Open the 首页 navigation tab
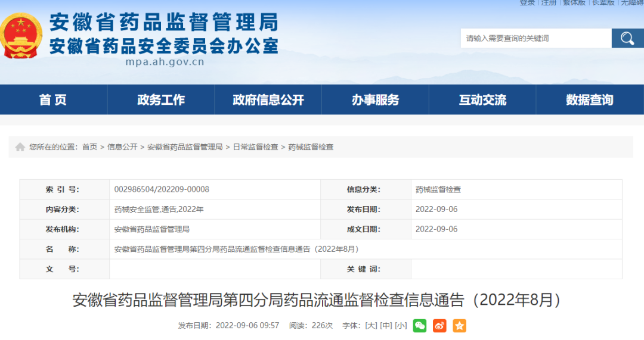The image size is (644, 340). tap(53, 100)
